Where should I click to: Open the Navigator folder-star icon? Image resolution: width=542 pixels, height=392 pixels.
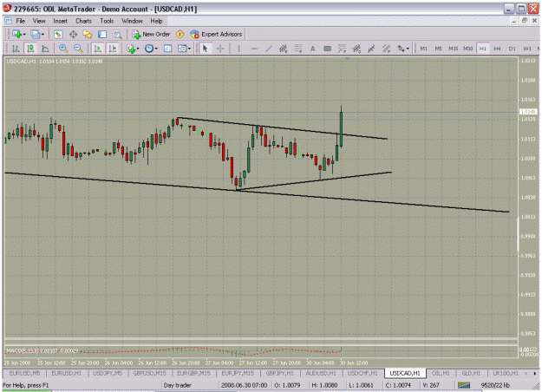88,34
